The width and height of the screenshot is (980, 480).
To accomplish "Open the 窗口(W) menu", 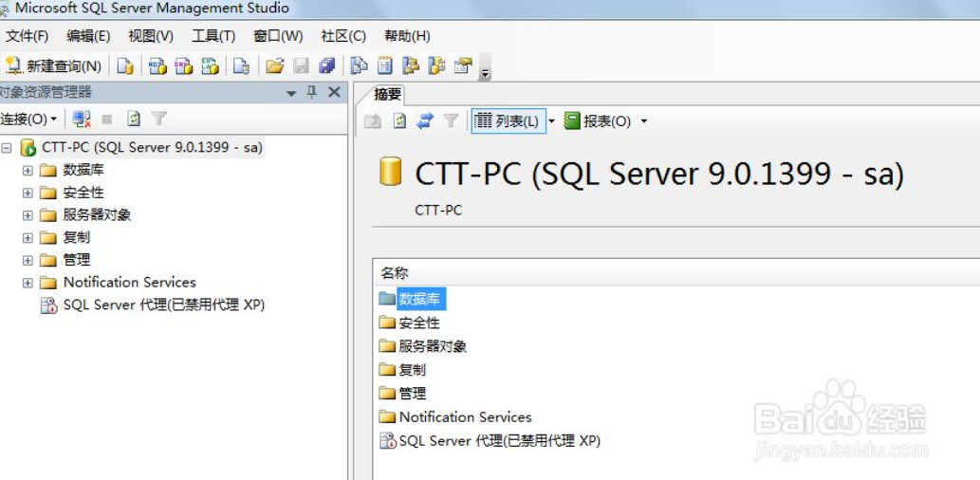I will pyautogui.click(x=278, y=36).
